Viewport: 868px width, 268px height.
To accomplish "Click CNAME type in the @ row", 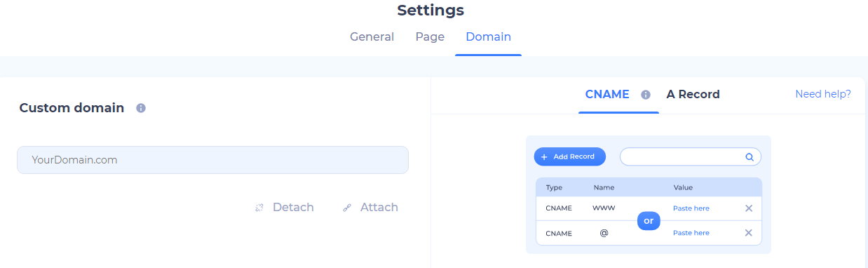I will [559, 233].
